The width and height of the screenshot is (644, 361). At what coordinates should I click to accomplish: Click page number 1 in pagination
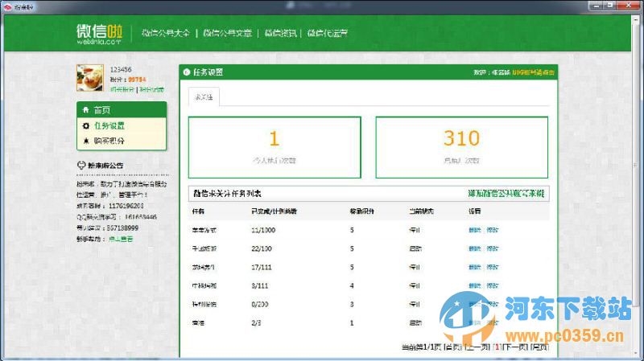pos(497,347)
